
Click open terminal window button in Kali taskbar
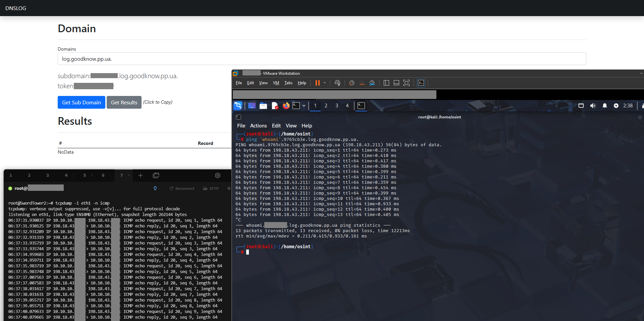[x=361, y=106]
